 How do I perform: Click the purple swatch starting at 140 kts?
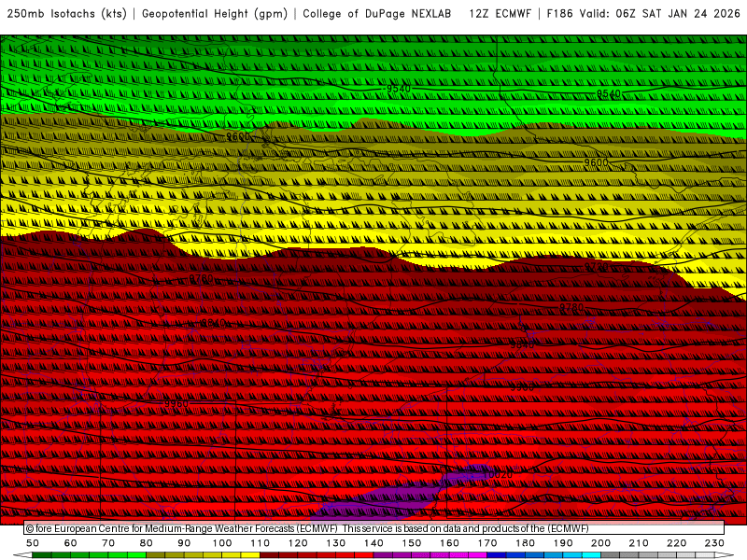point(383,555)
